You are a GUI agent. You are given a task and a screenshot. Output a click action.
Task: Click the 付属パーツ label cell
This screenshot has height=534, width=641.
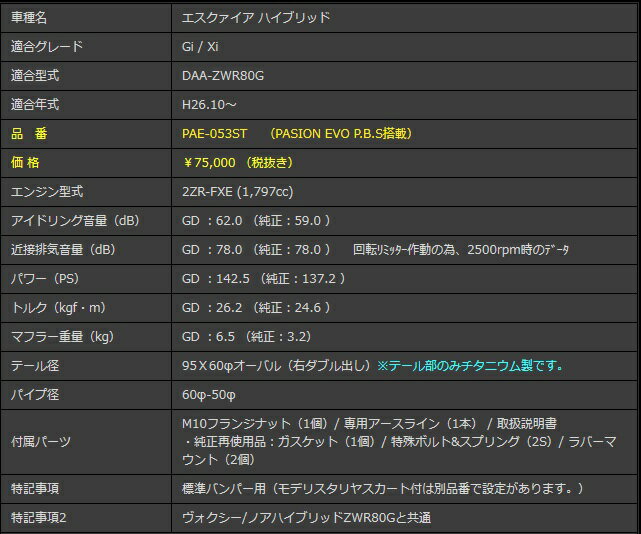(41, 441)
